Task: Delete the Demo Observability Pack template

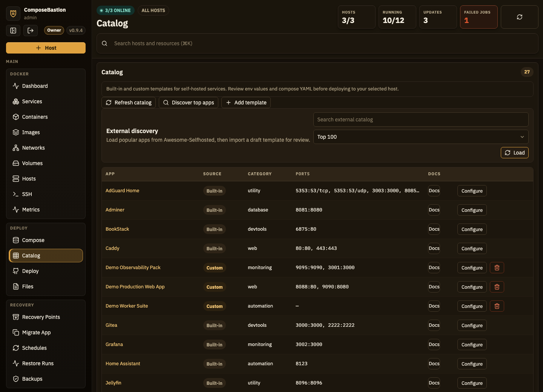Action: coord(497,268)
